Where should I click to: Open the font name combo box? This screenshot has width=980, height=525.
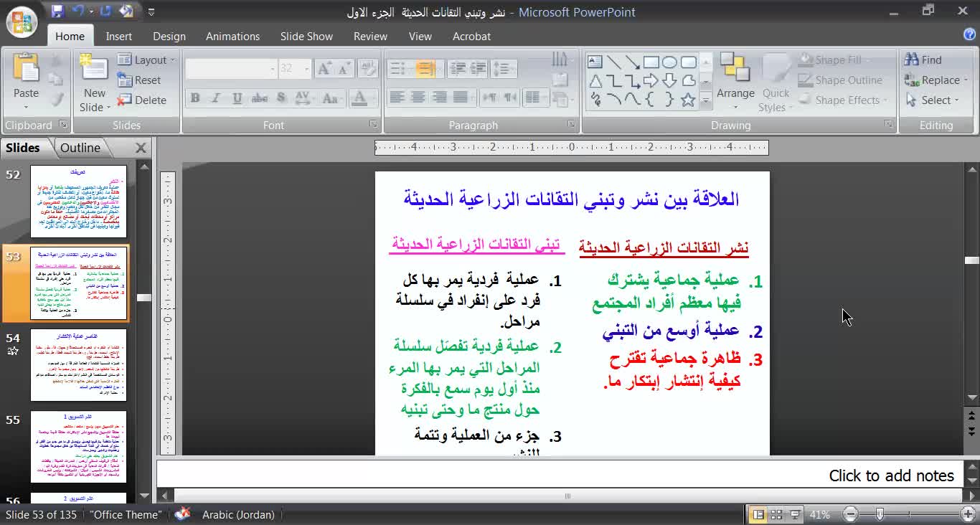click(x=231, y=69)
